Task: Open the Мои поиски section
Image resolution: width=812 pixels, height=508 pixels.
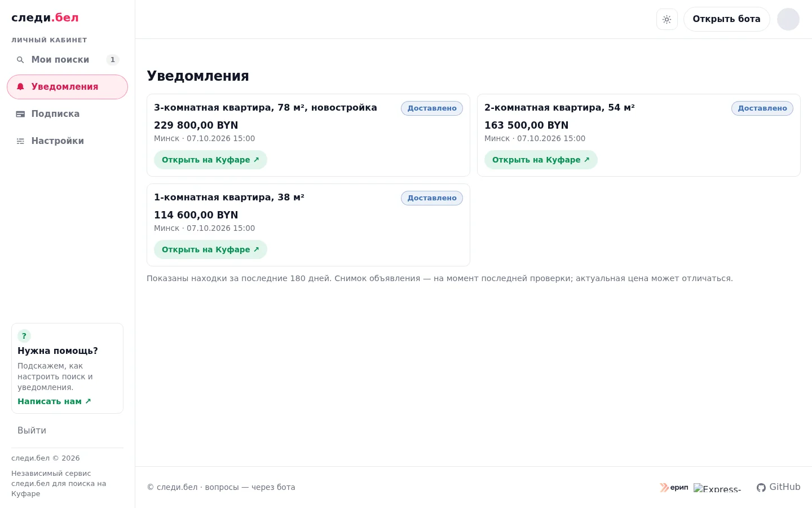Action: (x=67, y=60)
